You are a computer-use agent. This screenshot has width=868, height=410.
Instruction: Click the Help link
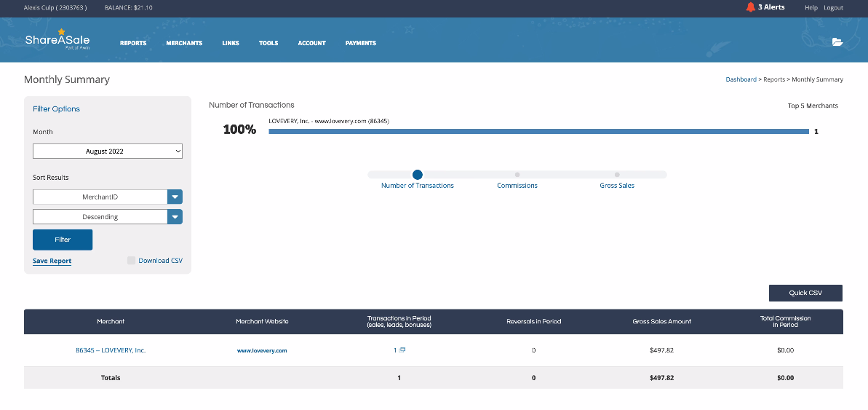coord(811,8)
